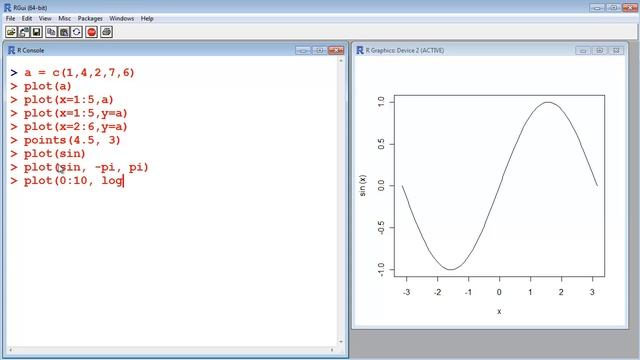Minimize the R Console window
This screenshot has height=360, width=640.
303,50
